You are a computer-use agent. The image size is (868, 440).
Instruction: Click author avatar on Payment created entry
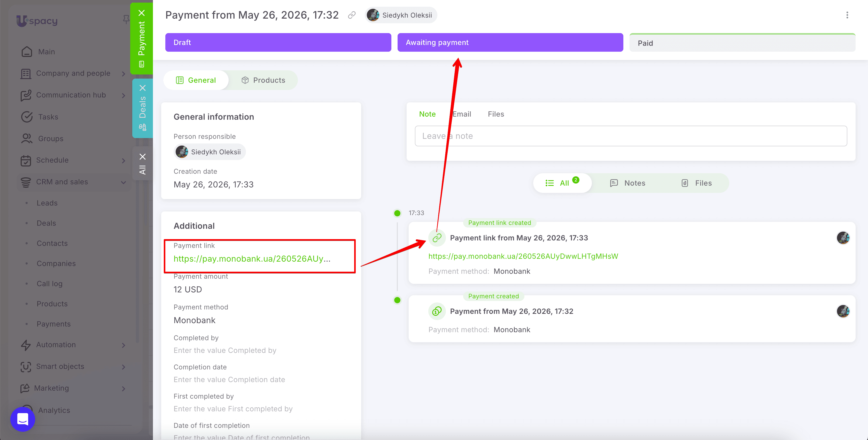coord(843,311)
